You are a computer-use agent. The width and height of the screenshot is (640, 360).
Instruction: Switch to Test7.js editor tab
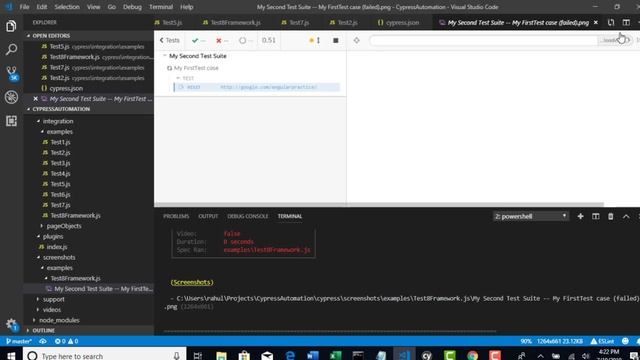tap(295, 22)
